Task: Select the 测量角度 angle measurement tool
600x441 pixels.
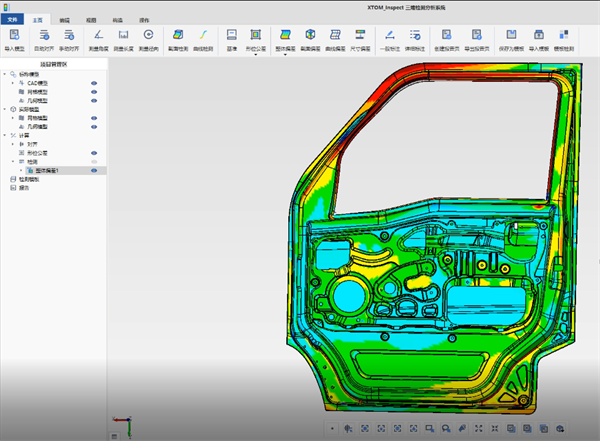Action: [x=98, y=38]
